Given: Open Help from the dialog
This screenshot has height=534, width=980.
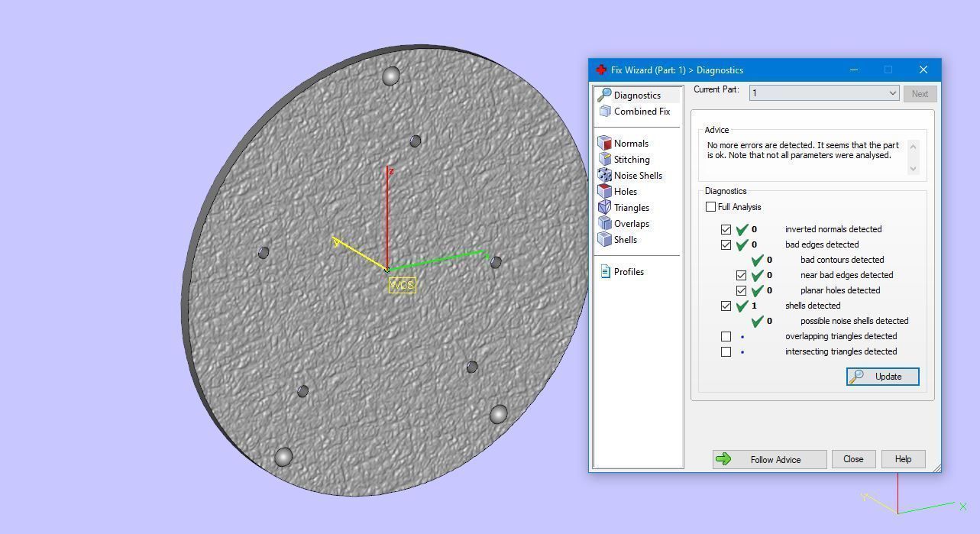Looking at the screenshot, I should coord(903,459).
